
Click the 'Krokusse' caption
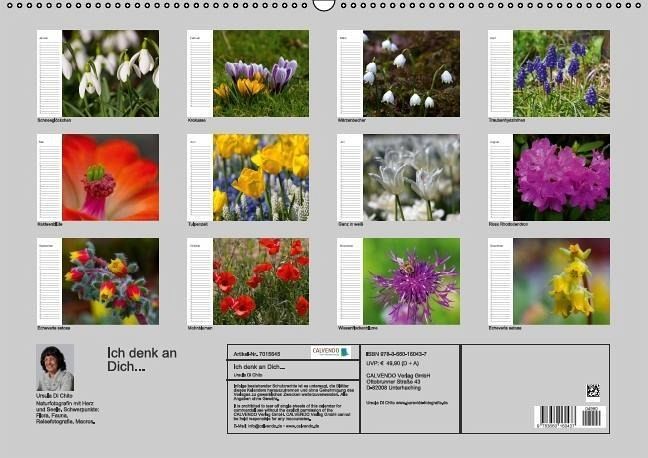point(197,120)
